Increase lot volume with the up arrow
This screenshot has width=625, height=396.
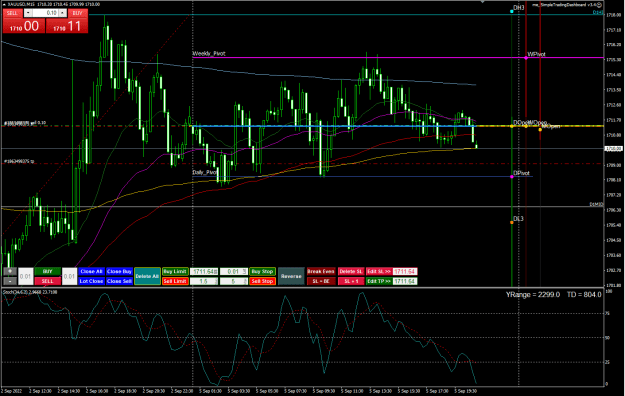click(63, 13)
